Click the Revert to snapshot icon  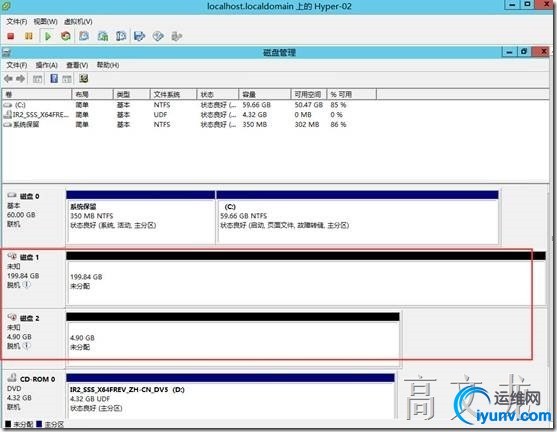point(103,36)
